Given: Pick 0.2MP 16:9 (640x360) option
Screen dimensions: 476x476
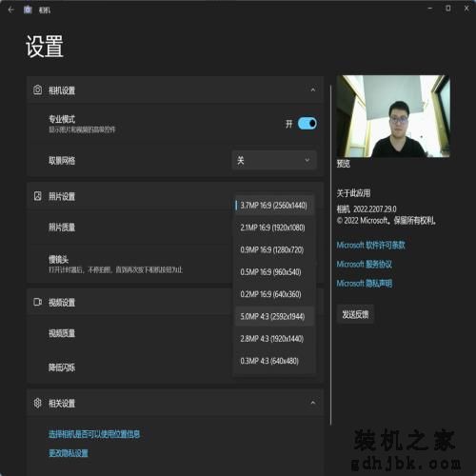Looking at the screenshot, I should 274,294.
